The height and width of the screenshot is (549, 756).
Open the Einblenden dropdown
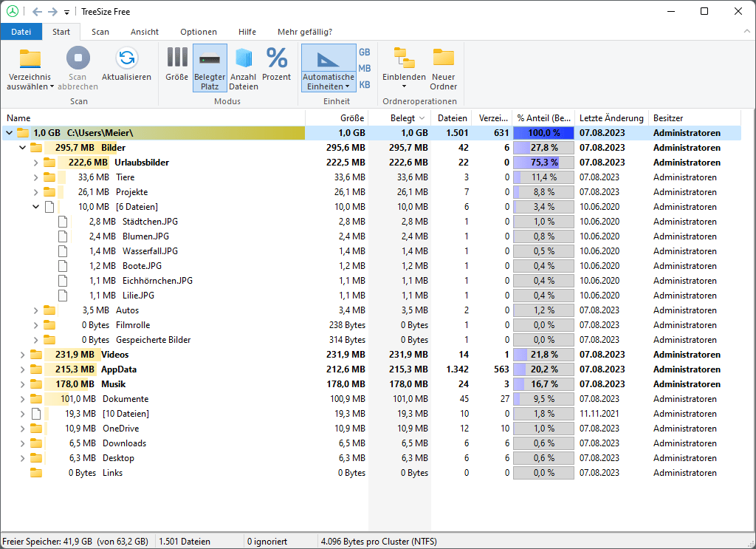(x=404, y=67)
